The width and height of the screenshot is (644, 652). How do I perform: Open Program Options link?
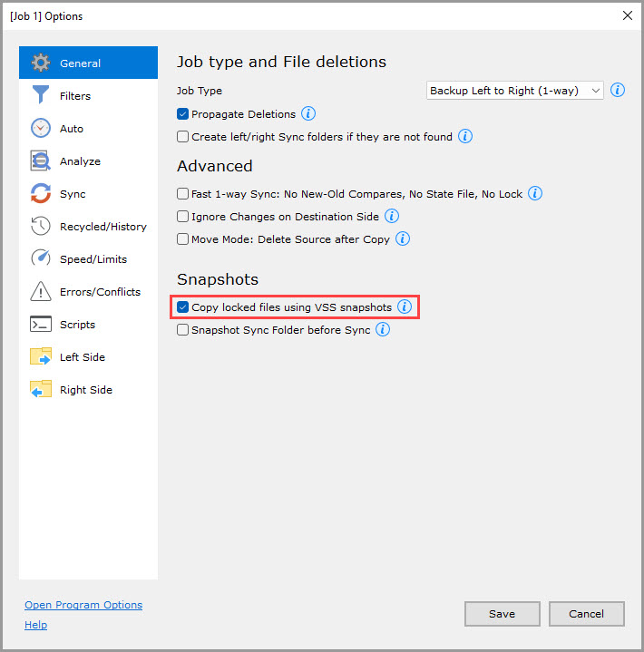[x=83, y=605]
